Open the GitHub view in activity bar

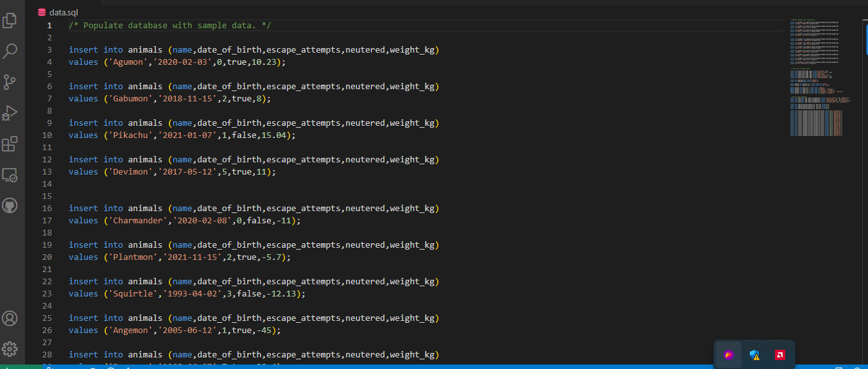[x=10, y=205]
